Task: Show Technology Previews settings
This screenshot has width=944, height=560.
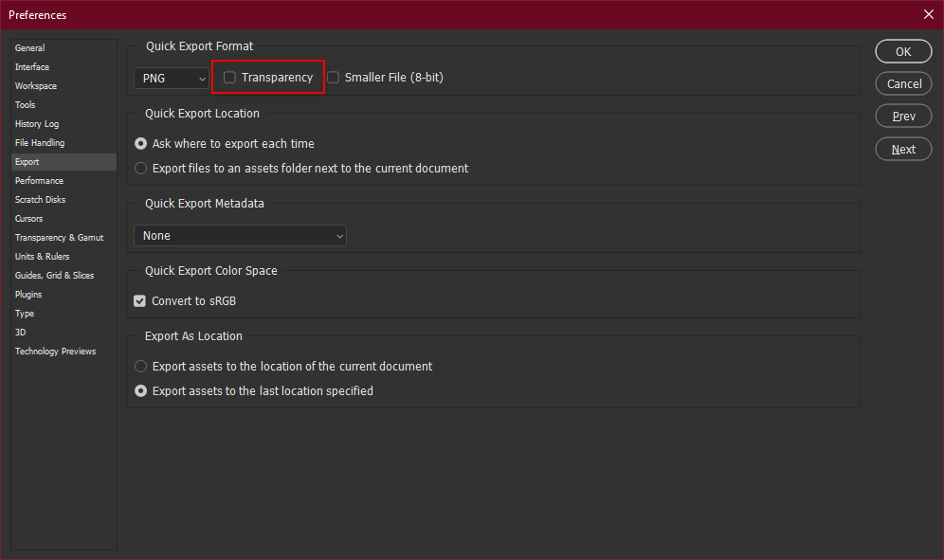Action: (64, 351)
